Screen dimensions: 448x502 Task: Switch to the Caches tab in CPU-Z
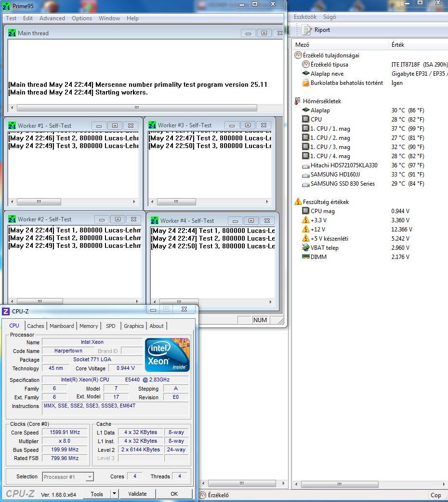click(x=36, y=326)
